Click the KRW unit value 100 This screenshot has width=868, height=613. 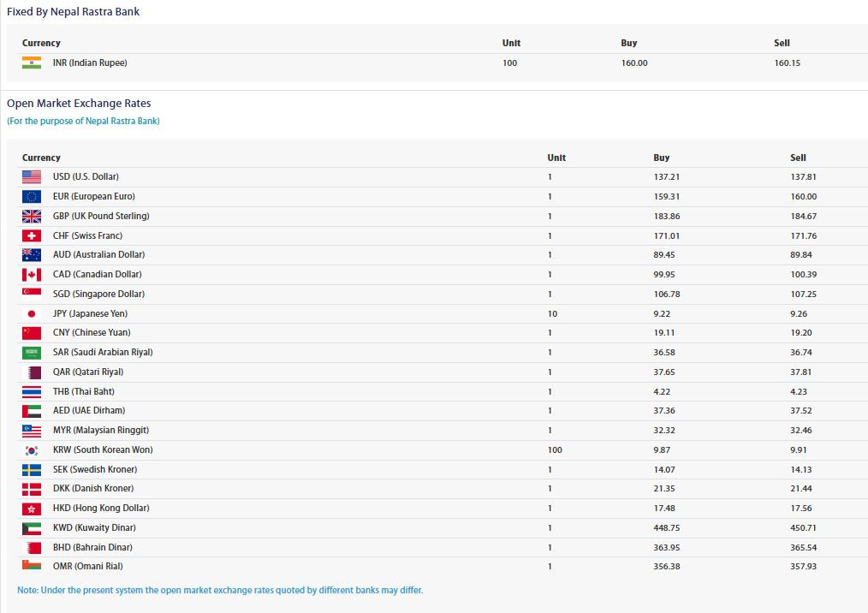[555, 450]
